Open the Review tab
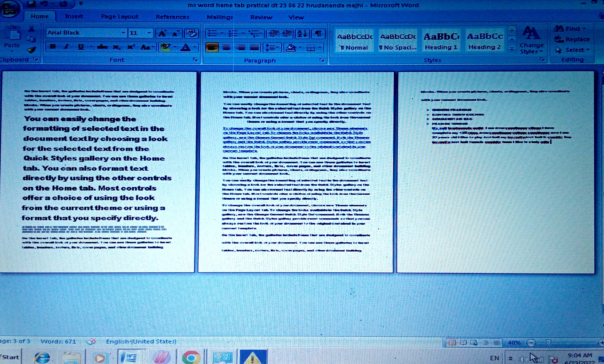This screenshot has width=604, height=364. 261,17
